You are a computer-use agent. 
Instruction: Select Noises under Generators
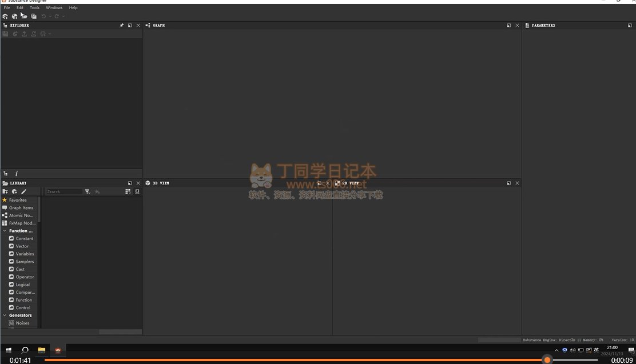(x=23, y=323)
